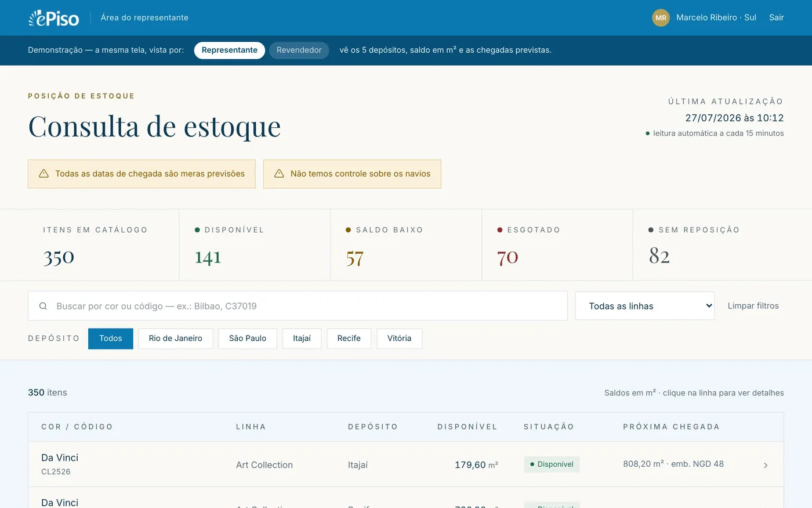The width and height of the screenshot is (812, 508).
Task: Click Art Collection in the Itajaí row
Action: pos(264,465)
